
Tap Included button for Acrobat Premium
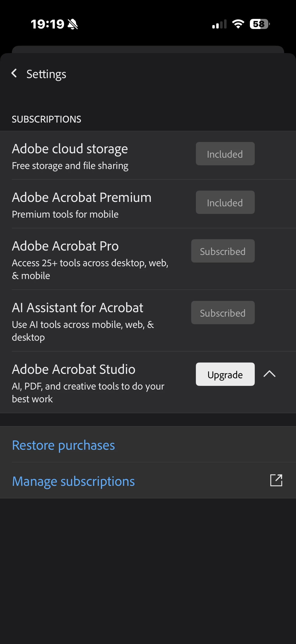(x=225, y=202)
